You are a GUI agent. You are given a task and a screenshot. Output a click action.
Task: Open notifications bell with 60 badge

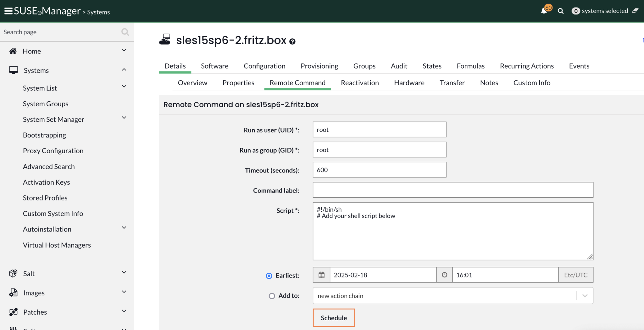544,11
